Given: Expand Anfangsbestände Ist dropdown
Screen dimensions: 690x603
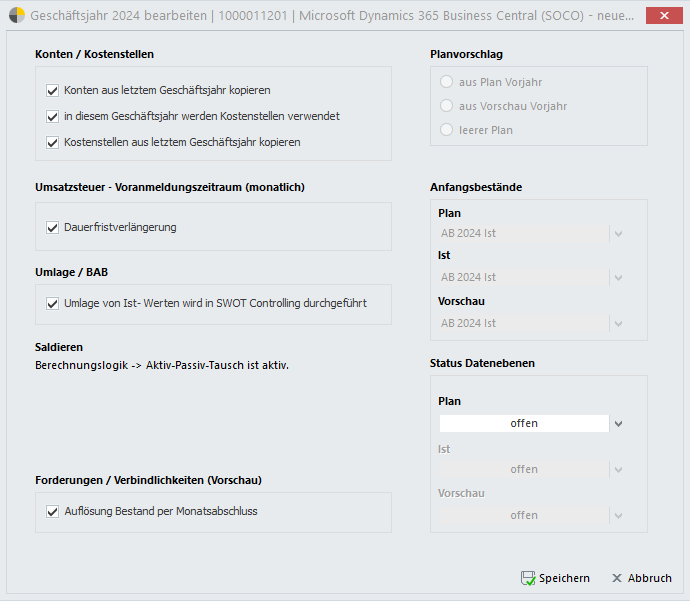Looking at the screenshot, I should click(618, 277).
